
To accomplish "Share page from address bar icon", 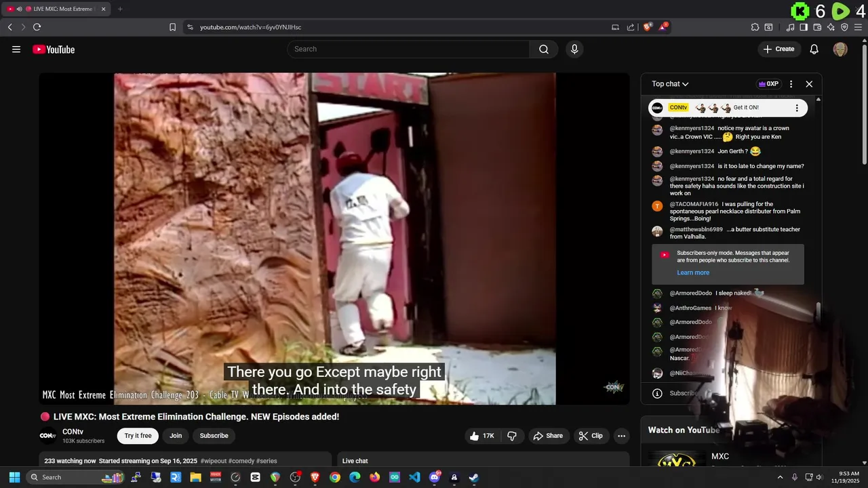I will click(631, 27).
